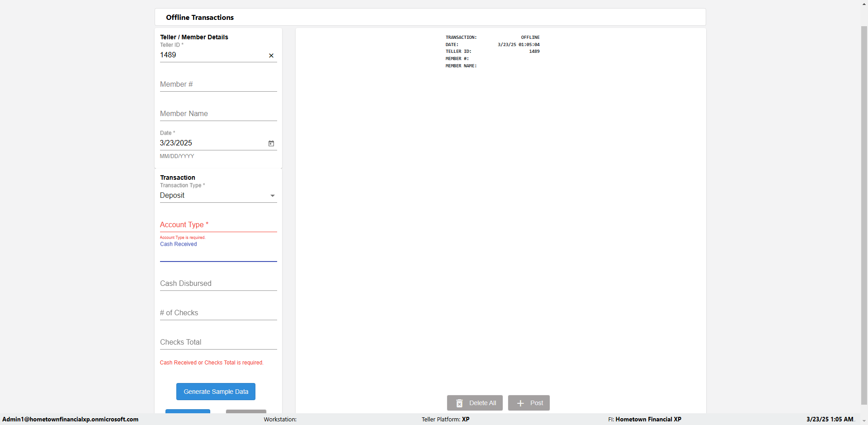Click the trash icon on Delete All
Viewport: 868px width, 425px height.
(x=459, y=403)
